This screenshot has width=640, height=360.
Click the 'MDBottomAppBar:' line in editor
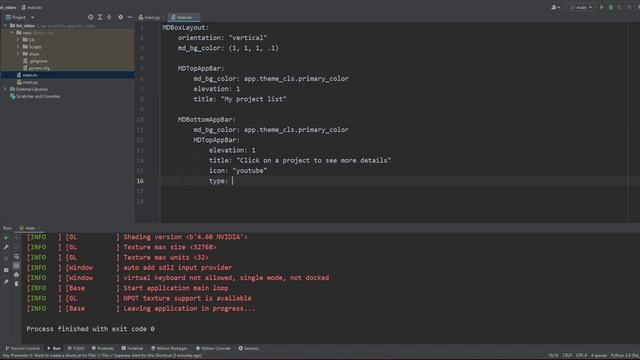[x=207, y=120]
